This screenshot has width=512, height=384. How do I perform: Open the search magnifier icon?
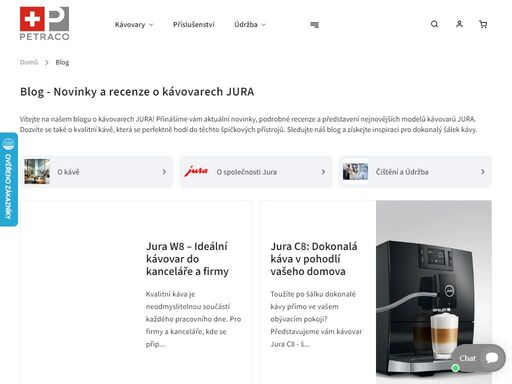pos(434,24)
